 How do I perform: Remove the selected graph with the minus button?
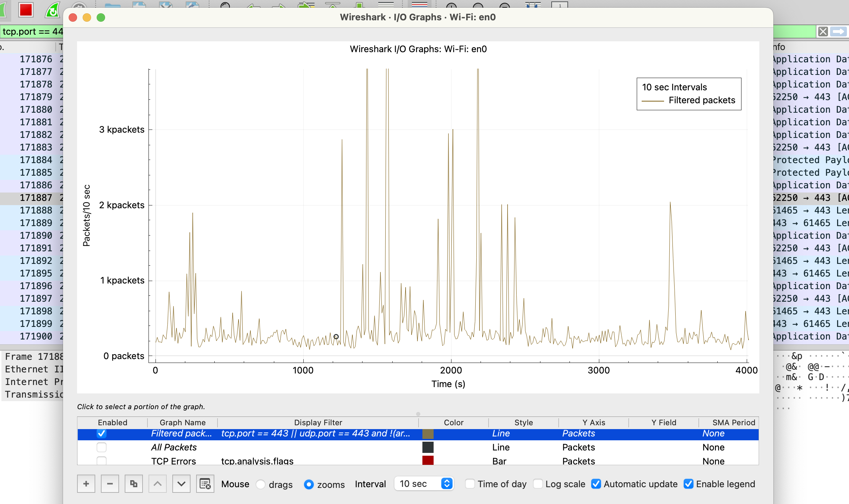tap(110, 484)
